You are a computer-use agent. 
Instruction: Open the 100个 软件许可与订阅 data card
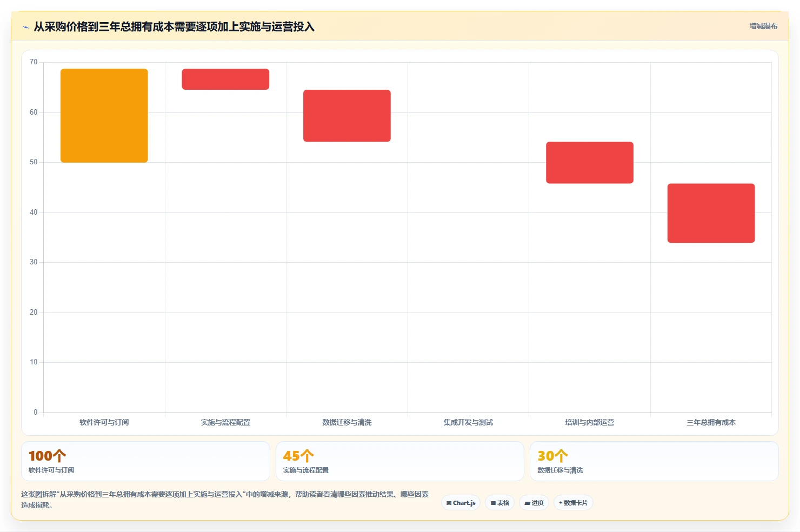click(145, 461)
